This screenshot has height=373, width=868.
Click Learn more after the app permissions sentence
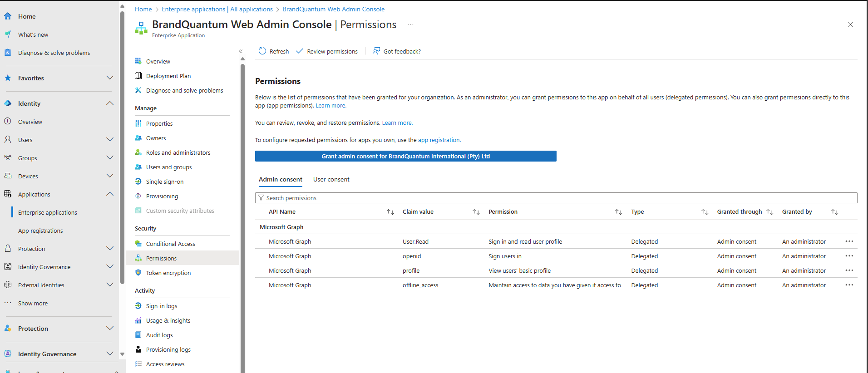coord(331,106)
